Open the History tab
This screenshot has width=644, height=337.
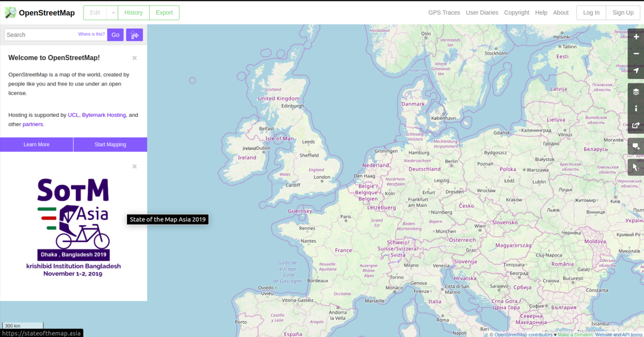(134, 13)
